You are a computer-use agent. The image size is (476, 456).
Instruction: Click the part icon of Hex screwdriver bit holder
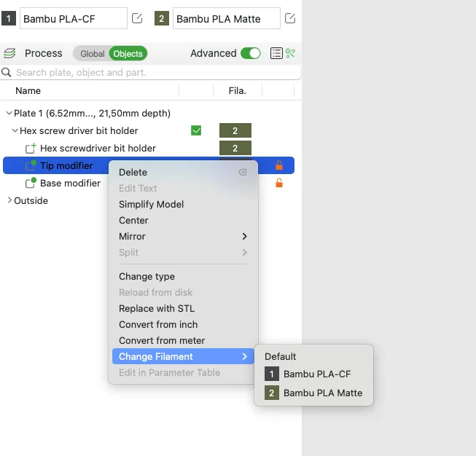pyautogui.click(x=31, y=148)
